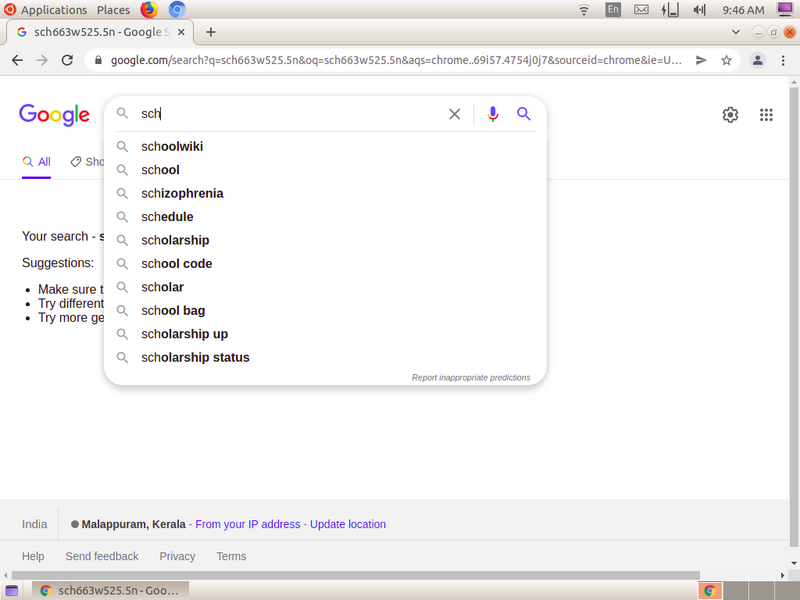
Task: Click the back navigation arrow
Action: coord(17,60)
